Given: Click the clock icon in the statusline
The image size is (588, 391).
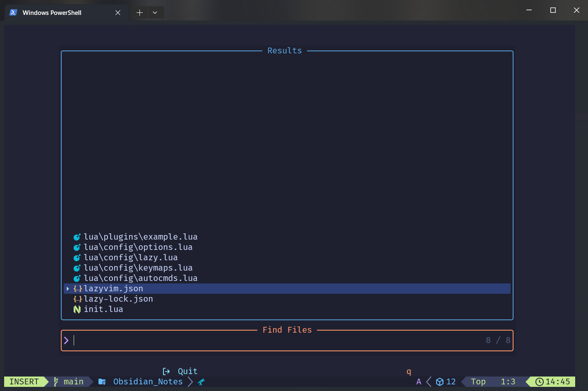Looking at the screenshot, I should 540,382.
